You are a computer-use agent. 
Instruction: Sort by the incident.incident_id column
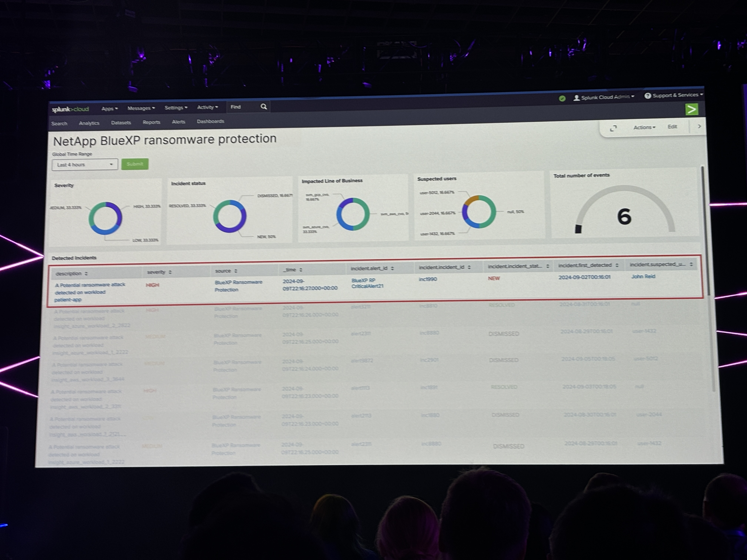pyautogui.click(x=445, y=267)
